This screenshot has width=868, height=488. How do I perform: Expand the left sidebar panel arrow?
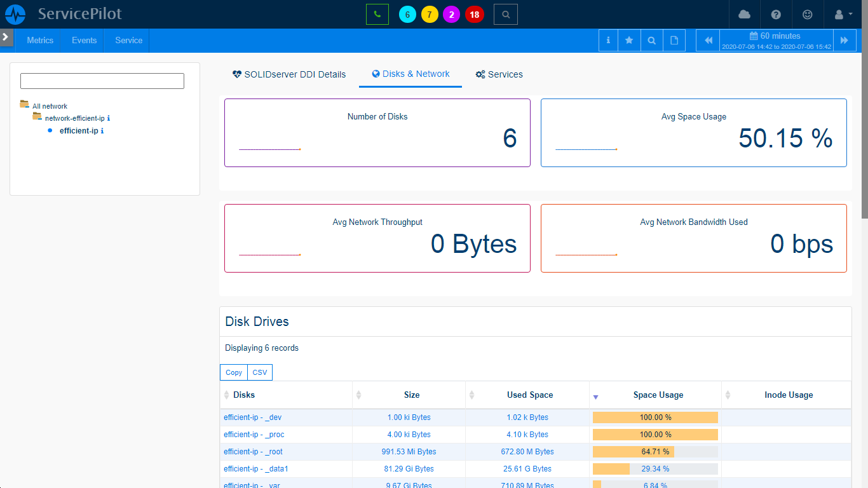click(6, 37)
